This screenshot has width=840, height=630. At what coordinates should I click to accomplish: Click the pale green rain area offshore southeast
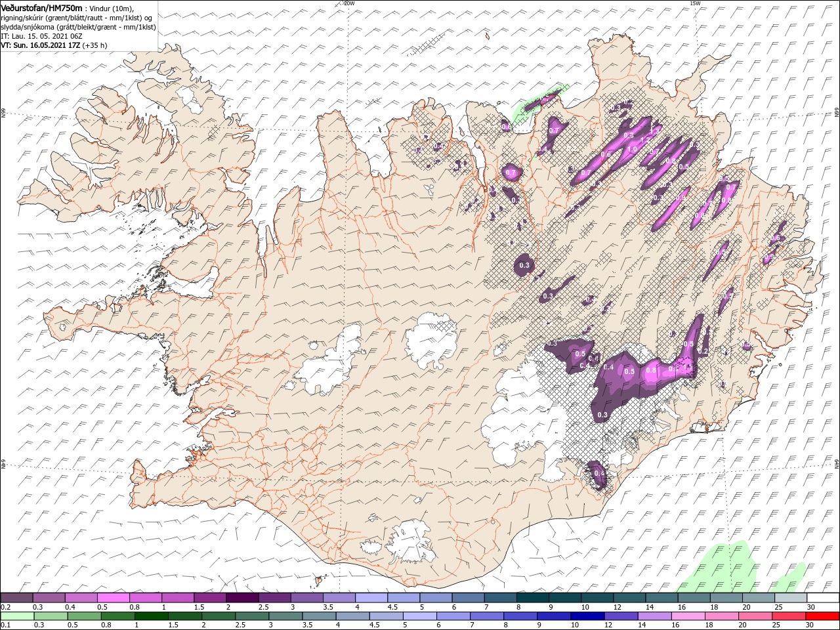[x=719, y=568]
